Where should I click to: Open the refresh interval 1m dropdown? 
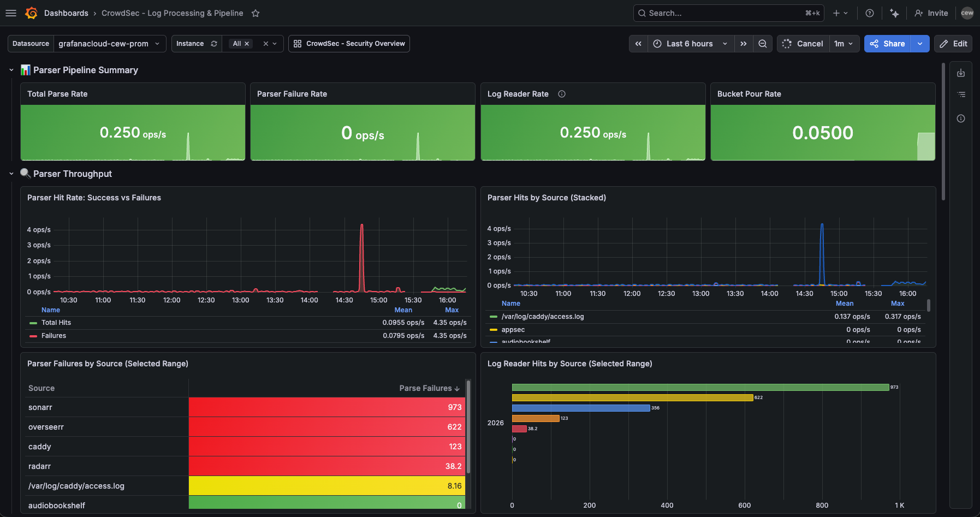[844, 44]
